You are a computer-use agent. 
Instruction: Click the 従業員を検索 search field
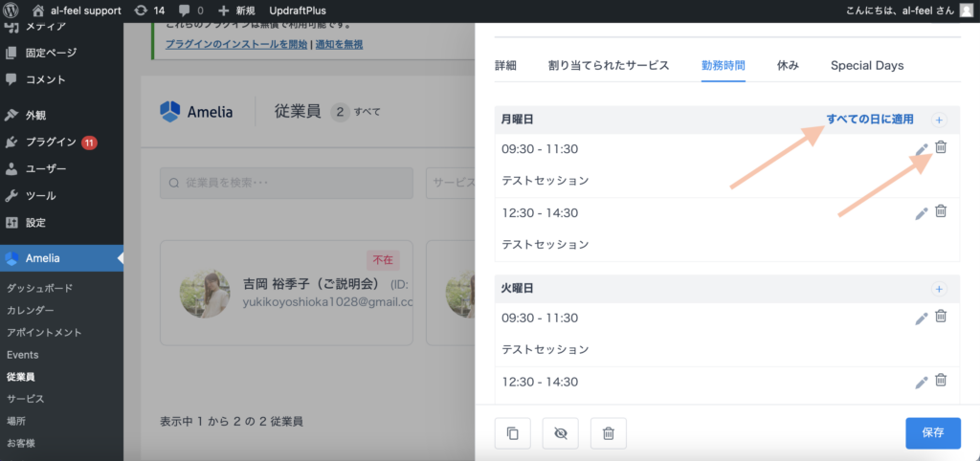click(287, 183)
